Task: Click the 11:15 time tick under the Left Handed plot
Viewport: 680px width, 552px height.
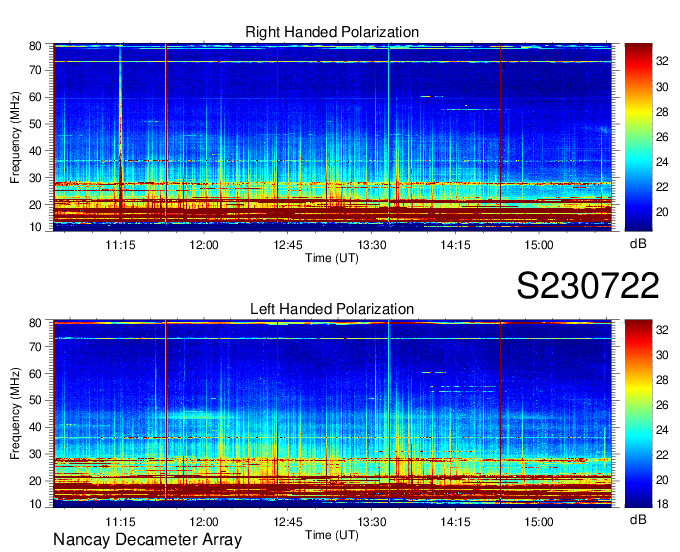Action: point(120,521)
